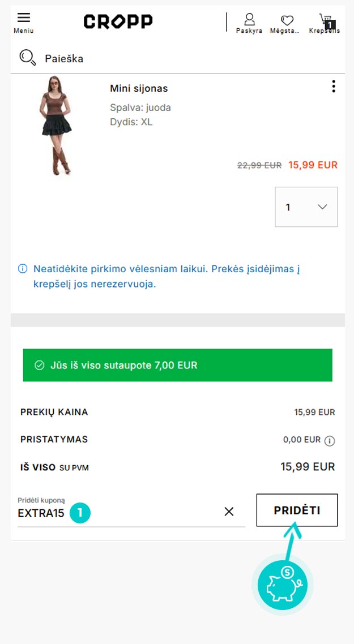Viewport: 354px width, 644px height.
Task: Open the favorites heart icon
Action: pyautogui.click(x=287, y=20)
